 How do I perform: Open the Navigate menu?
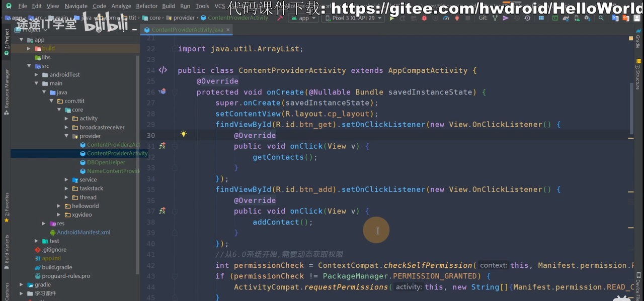click(x=76, y=6)
